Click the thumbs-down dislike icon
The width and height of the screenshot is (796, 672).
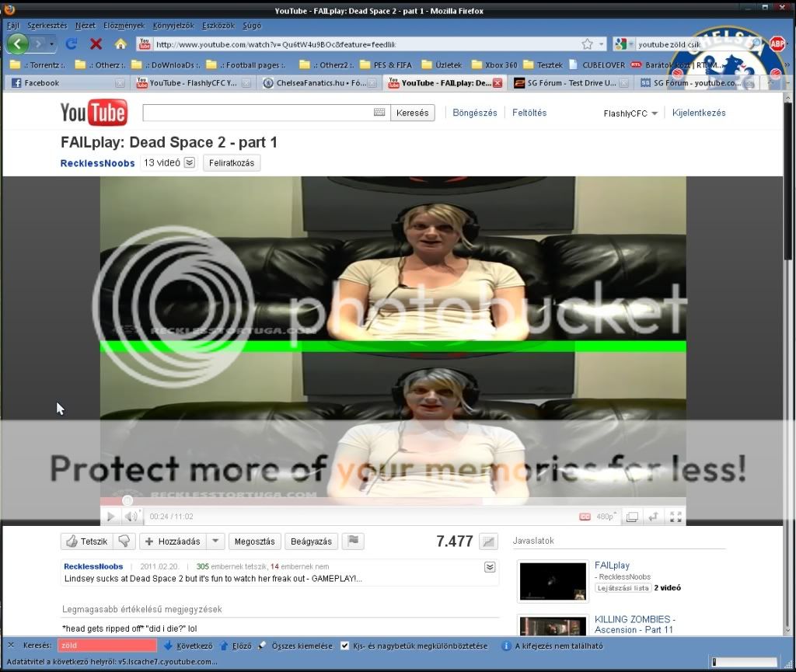point(124,541)
